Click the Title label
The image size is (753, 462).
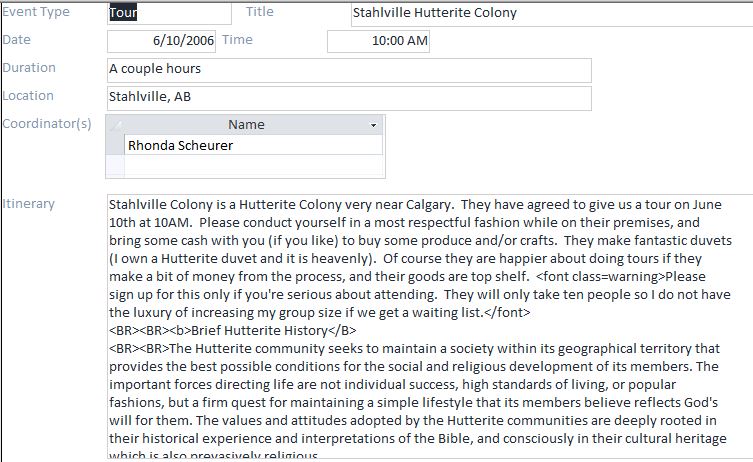coord(259,12)
